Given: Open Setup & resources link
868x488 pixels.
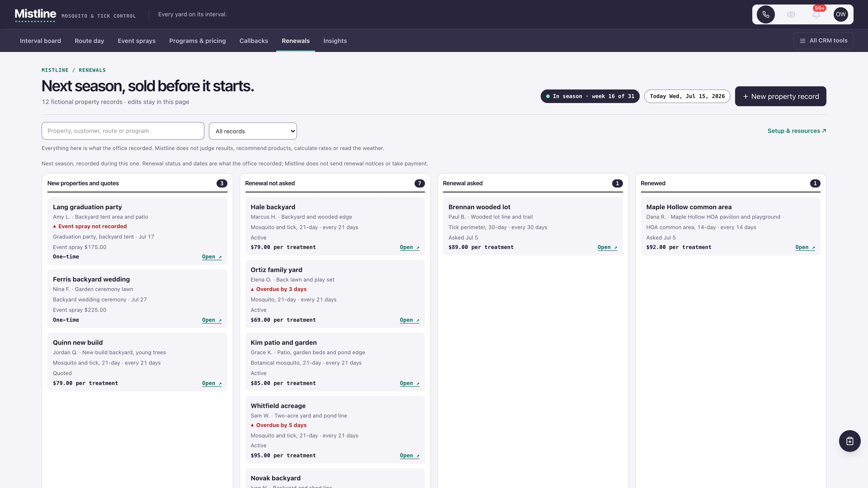Looking at the screenshot, I should [x=797, y=131].
